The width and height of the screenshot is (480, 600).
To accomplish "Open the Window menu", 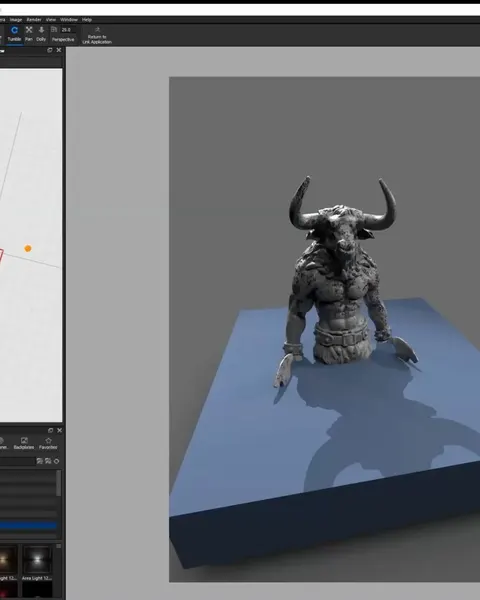I will click(x=69, y=20).
